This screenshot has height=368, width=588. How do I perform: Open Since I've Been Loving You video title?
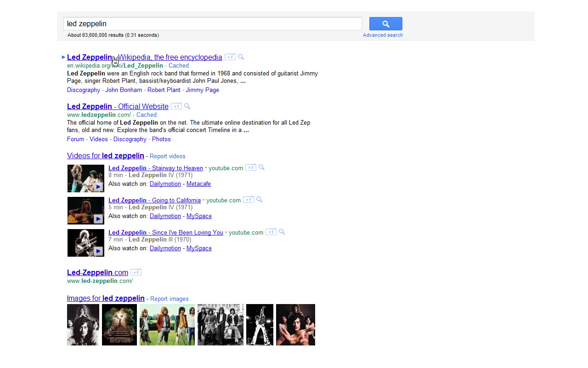pos(166,232)
